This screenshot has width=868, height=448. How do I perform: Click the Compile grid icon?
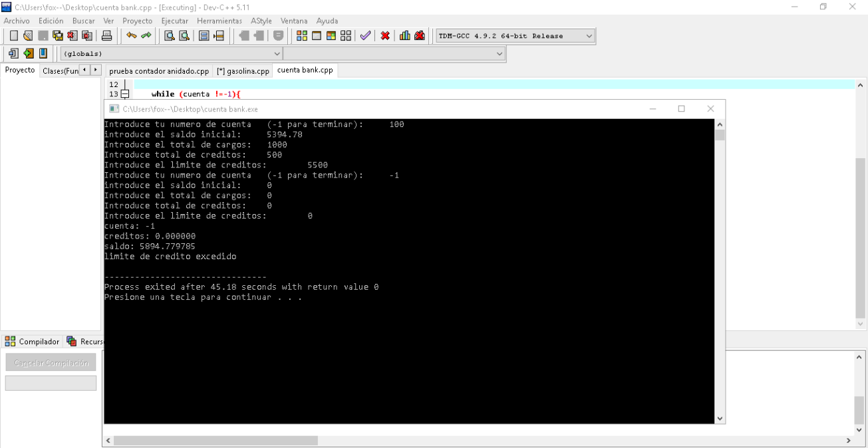pos(302,36)
